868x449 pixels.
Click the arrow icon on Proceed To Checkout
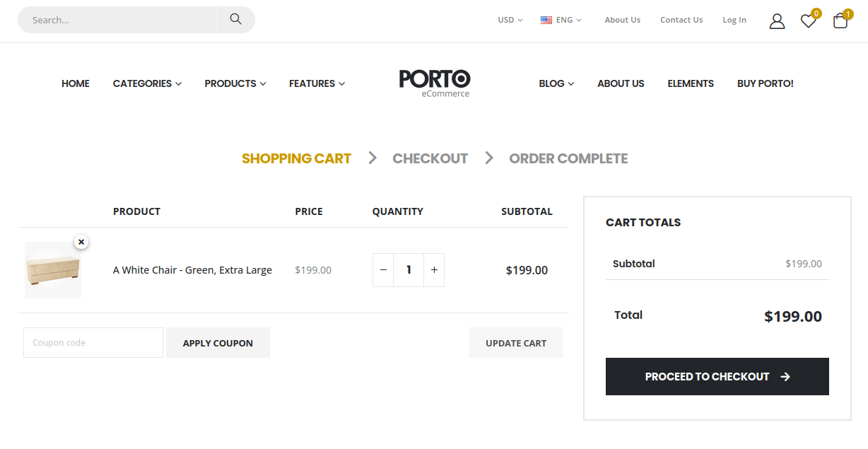coord(785,376)
